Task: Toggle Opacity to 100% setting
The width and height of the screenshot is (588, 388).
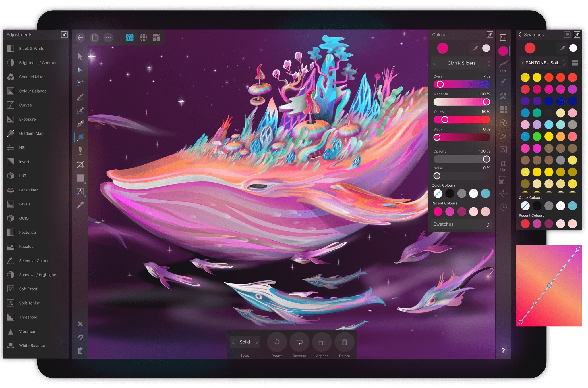Action: point(486,159)
